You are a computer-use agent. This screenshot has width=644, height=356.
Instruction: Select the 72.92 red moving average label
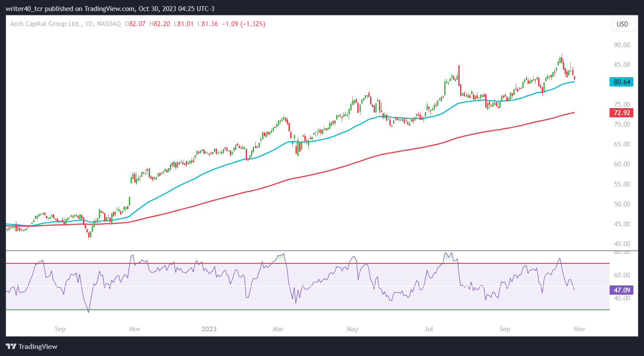(622, 112)
